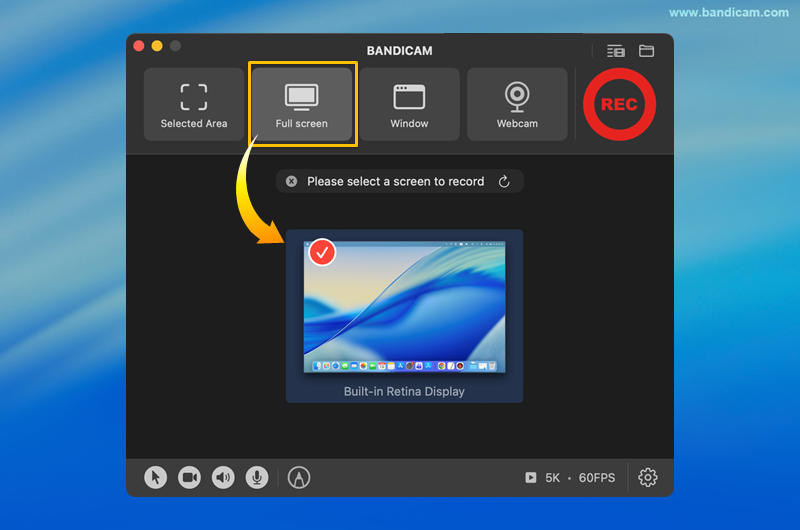Select the Full screen recording mode
The height and width of the screenshot is (530, 800).
[301, 105]
